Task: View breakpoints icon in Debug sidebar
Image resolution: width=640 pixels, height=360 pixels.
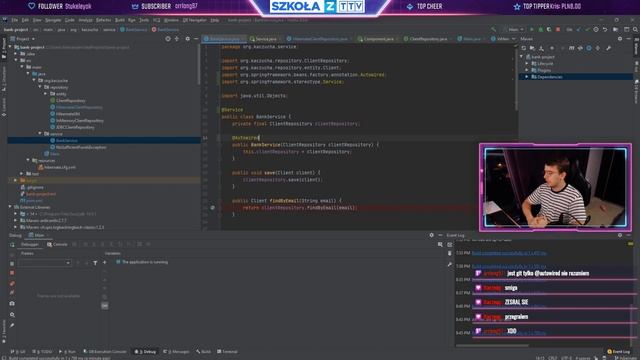Action: 12,284
